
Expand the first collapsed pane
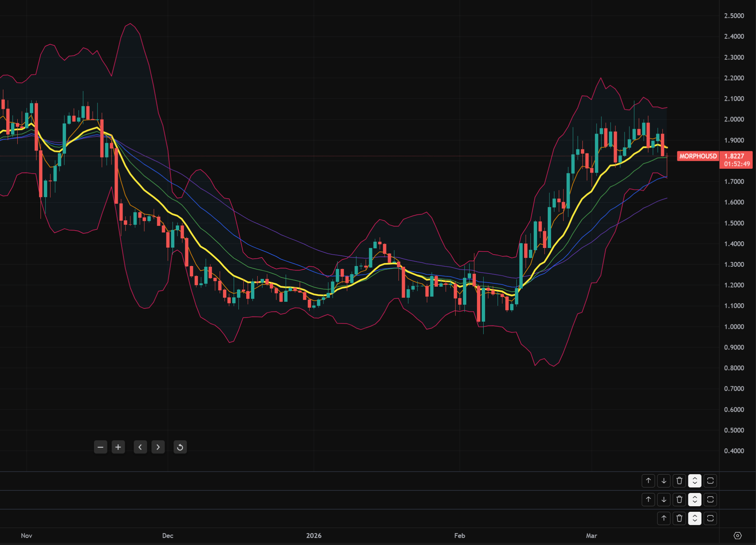point(695,481)
